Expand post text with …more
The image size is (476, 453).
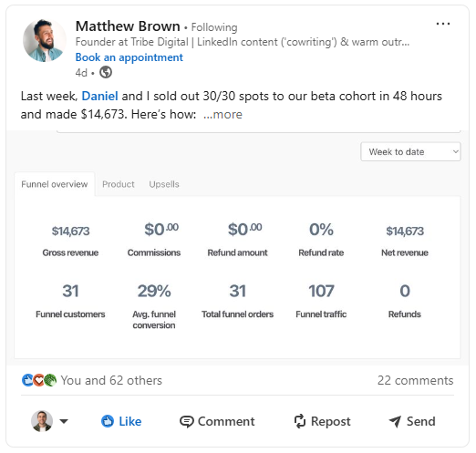222,115
